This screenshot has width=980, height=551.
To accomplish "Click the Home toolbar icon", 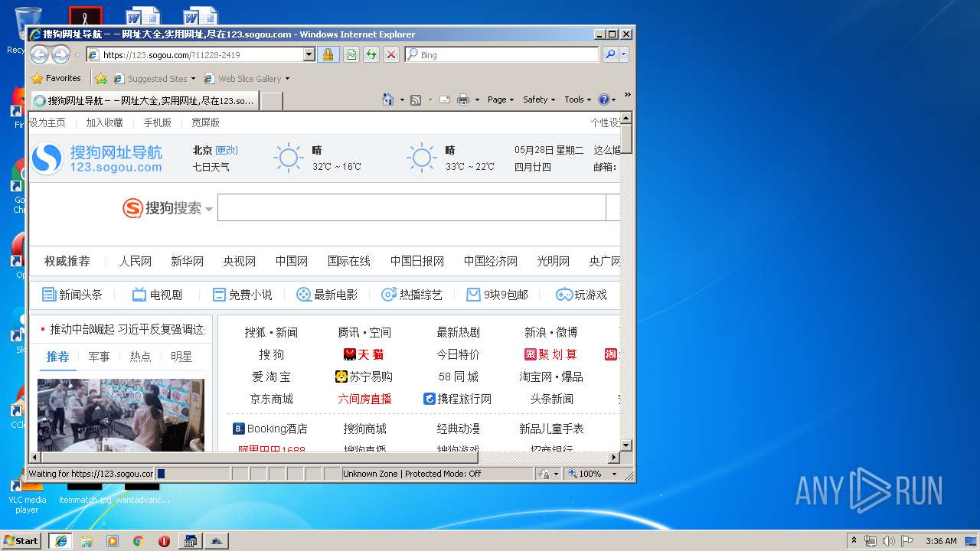I will tap(388, 99).
